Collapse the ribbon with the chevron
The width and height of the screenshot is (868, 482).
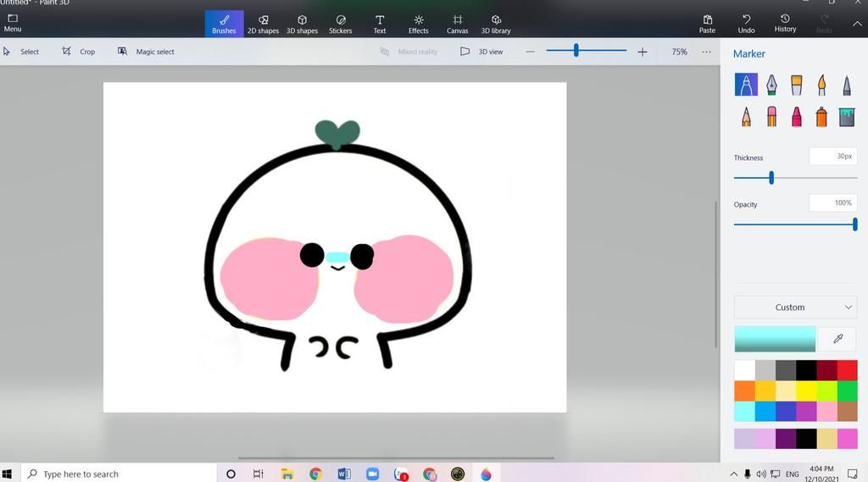[x=857, y=24]
